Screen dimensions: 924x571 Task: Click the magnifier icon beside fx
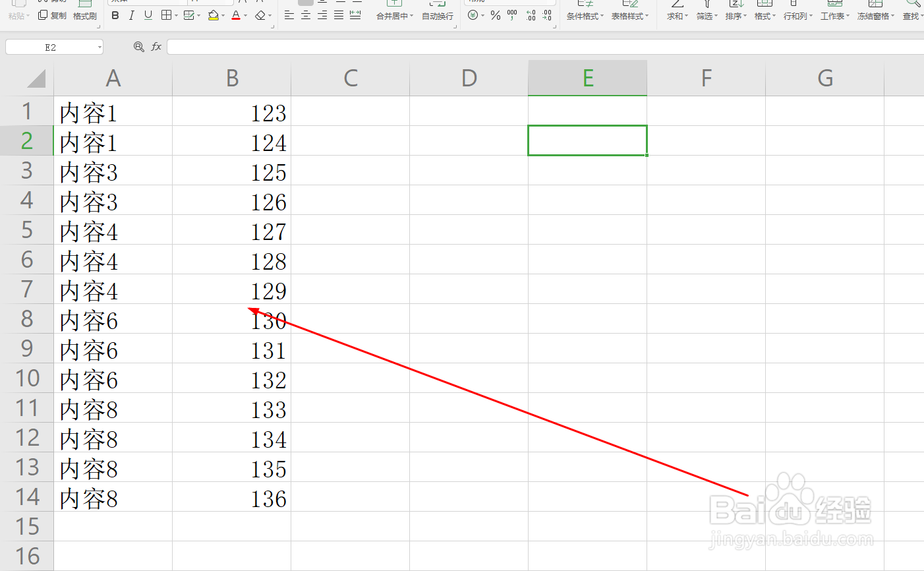pyautogui.click(x=138, y=47)
